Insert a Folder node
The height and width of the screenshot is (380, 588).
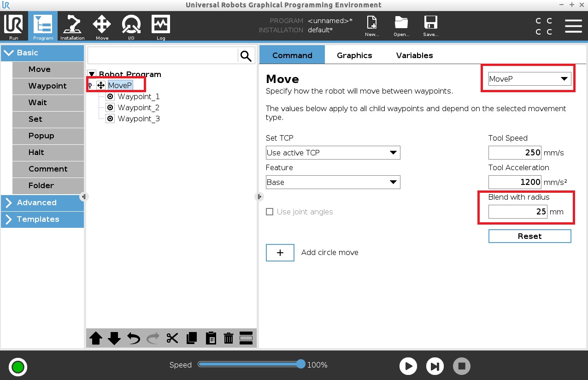pyautogui.click(x=48, y=185)
